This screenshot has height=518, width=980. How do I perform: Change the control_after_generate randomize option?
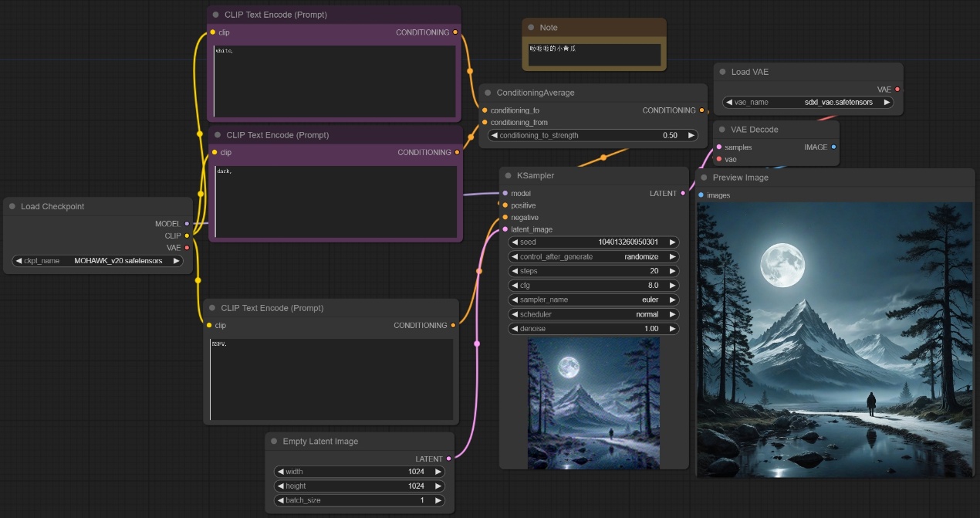(x=593, y=256)
